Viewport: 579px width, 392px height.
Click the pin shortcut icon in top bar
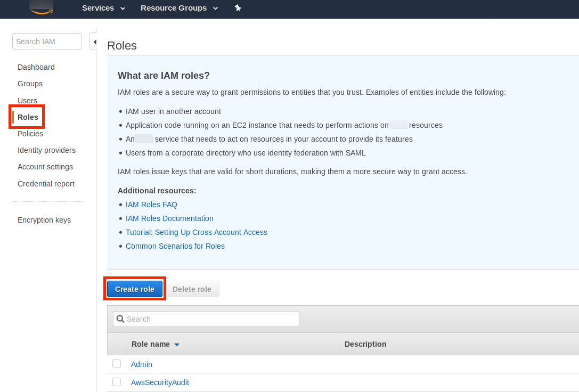238,8
